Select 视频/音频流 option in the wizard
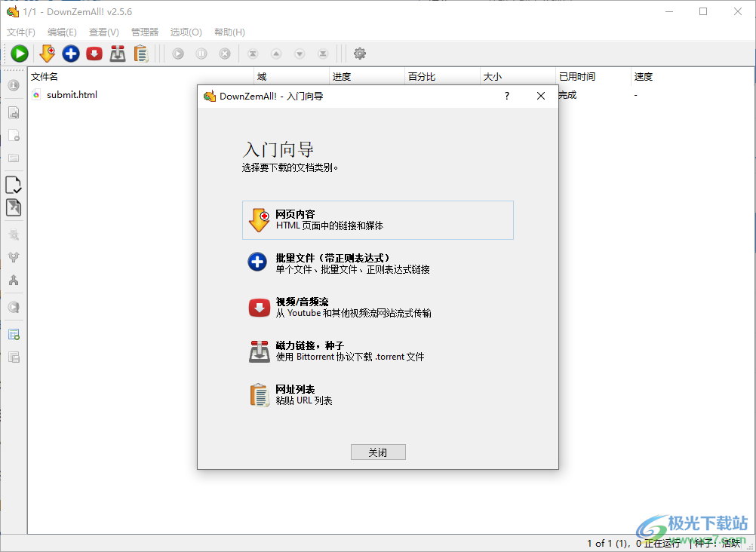Image resolution: width=756 pixels, height=552 pixels. click(x=377, y=307)
